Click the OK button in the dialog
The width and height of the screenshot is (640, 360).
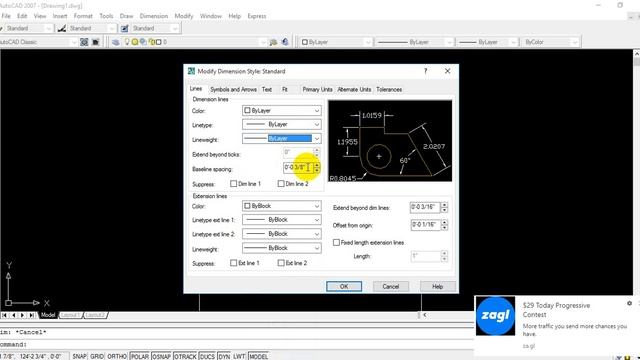344,287
